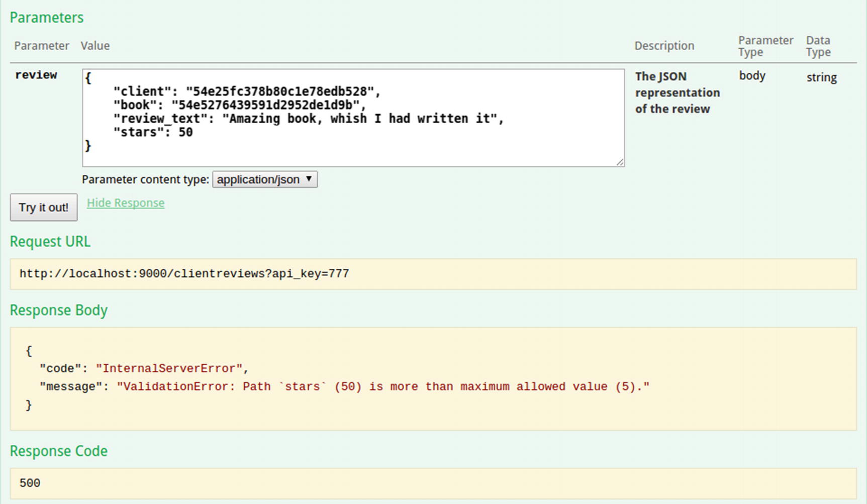Click the "review" parameter name label

(36, 75)
